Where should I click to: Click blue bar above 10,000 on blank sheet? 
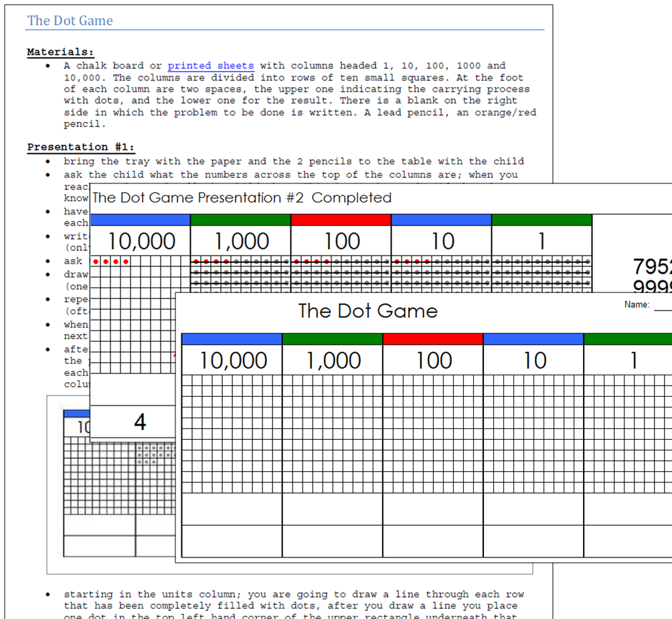point(232,339)
